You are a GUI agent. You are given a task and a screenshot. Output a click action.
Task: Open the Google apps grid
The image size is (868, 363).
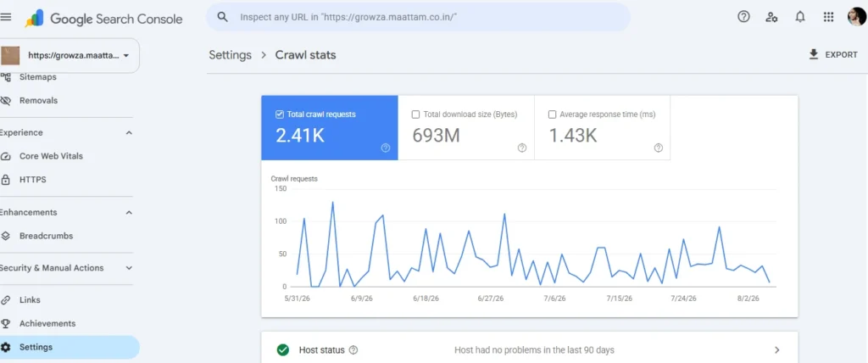coord(828,17)
